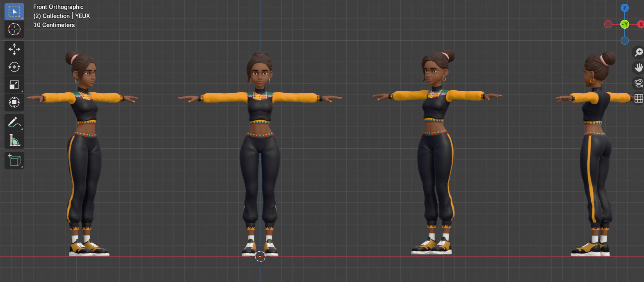Image resolution: width=644 pixels, height=282 pixels.
Task: Choose the Add Cube tool
Action: point(14,160)
